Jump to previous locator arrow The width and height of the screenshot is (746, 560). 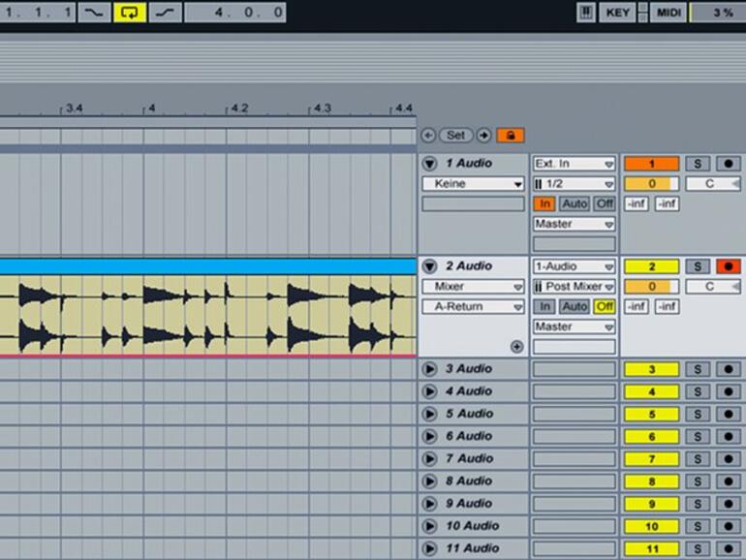[x=428, y=136]
